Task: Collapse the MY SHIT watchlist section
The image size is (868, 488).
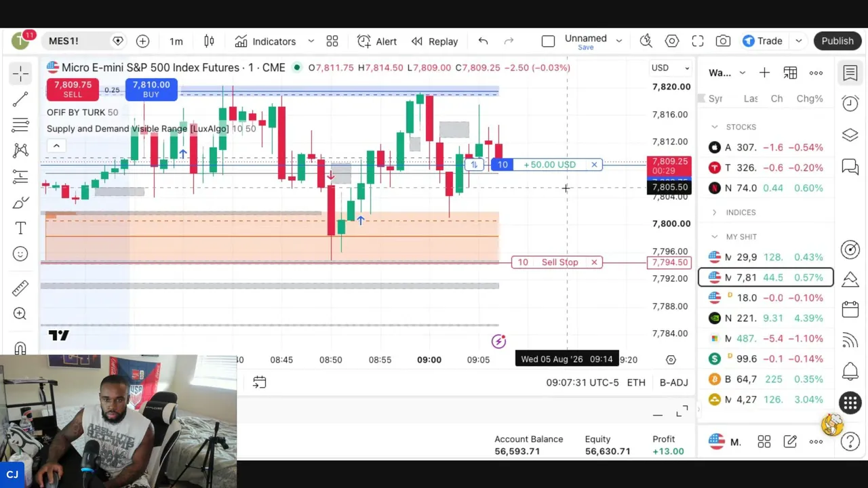Action: [x=714, y=237]
